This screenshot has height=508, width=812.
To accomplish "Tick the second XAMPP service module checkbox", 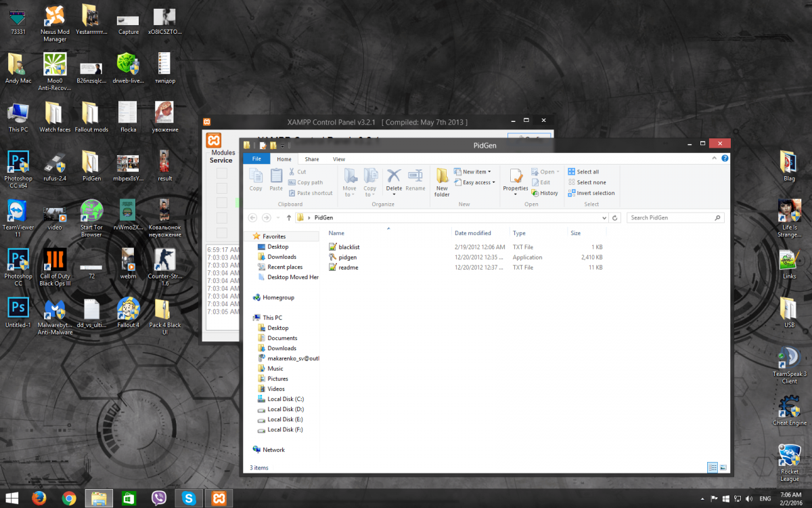I will point(221,188).
